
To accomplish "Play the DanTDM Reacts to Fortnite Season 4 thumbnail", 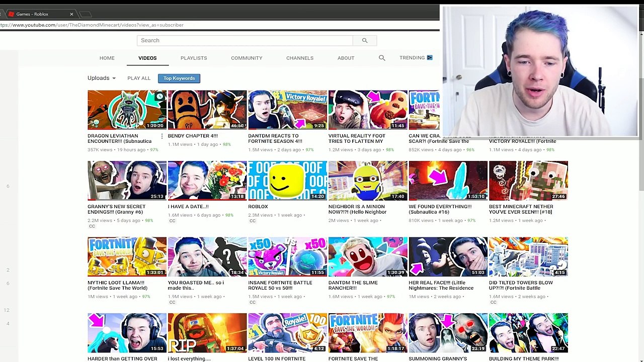I will tap(287, 110).
